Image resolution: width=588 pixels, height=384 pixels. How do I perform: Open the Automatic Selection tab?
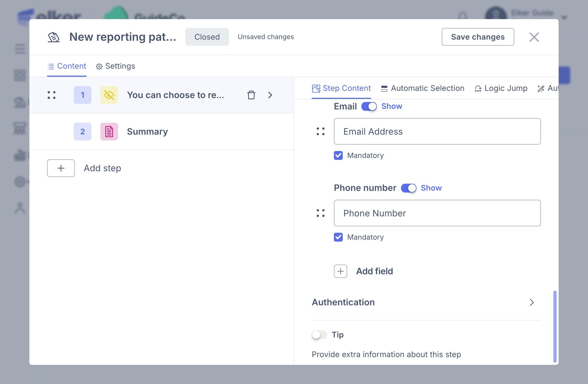[x=423, y=88]
